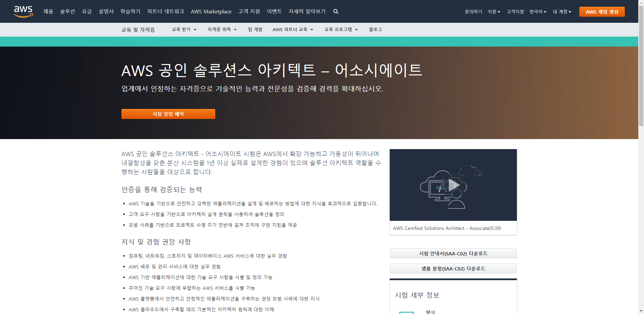Image resolution: width=644 pixels, height=314 pixels.
Task: Click the AWS 계정 생성 button
Action: 602,12
